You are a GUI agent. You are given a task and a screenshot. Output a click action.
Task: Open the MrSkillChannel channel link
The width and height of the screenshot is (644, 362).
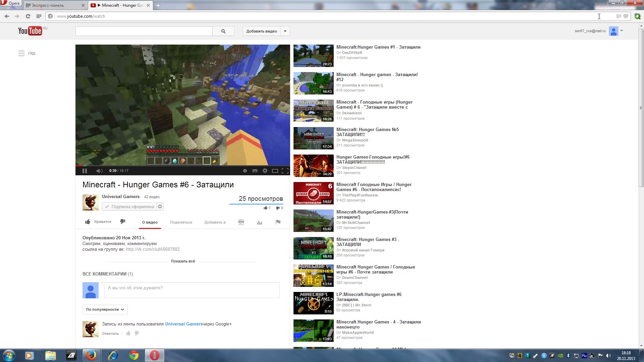click(356, 223)
